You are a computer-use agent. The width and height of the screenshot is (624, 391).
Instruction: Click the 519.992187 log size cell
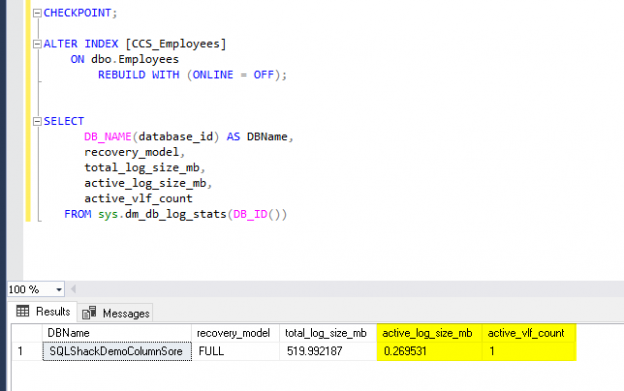point(328,351)
